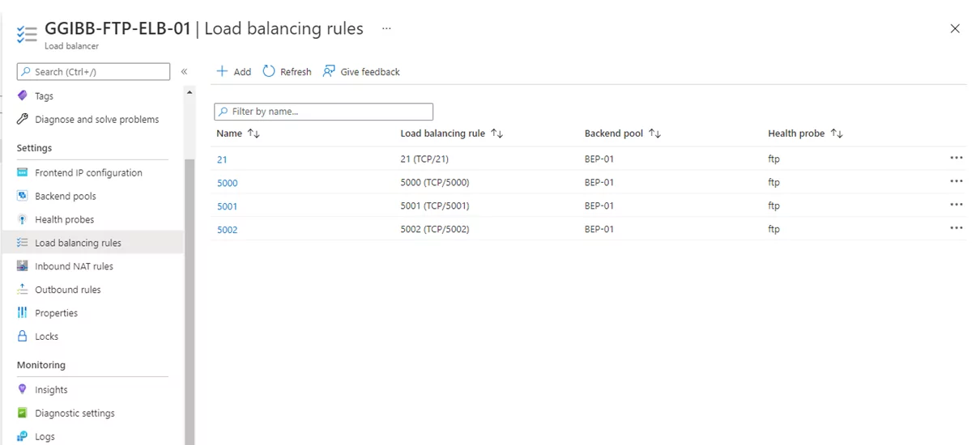Click the 5001 (TCP/5001) cell
Screen dimensions: 980x445
pyautogui.click(x=435, y=206)
